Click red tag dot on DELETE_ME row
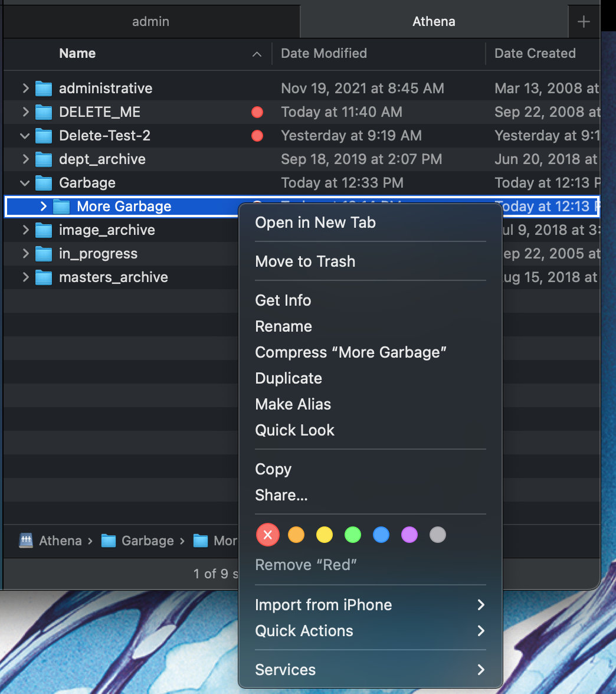This screenshot has height=694, width=616. pos(257,112)
